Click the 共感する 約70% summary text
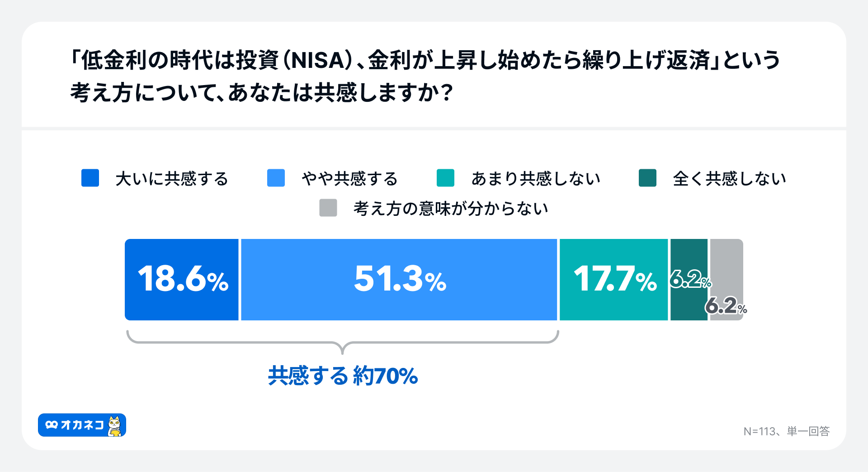 [343, 376]
